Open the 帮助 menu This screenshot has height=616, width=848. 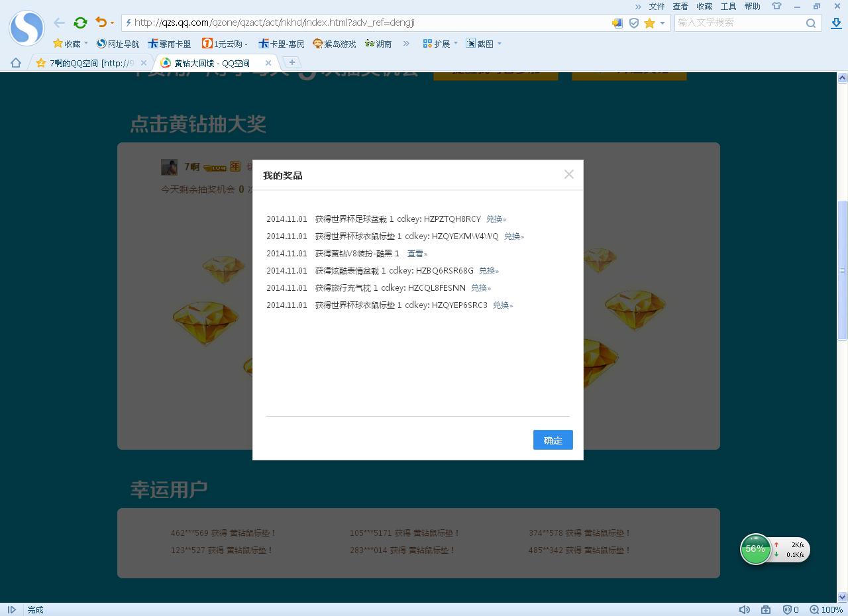[x=752, y=6]
